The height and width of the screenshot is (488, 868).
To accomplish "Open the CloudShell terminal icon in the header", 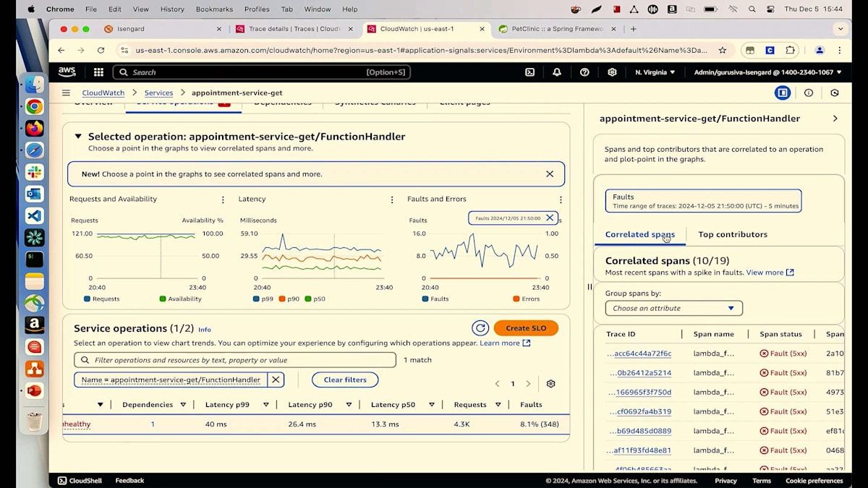I will [529, 72].
